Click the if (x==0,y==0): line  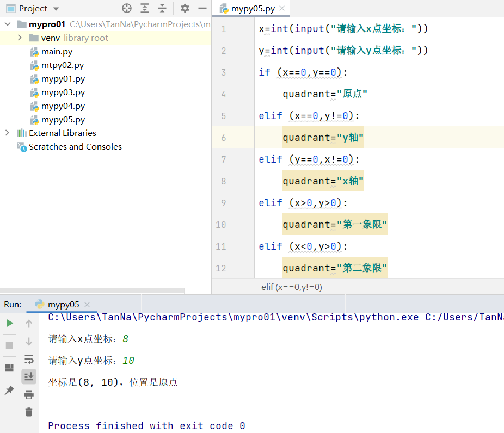303,72
